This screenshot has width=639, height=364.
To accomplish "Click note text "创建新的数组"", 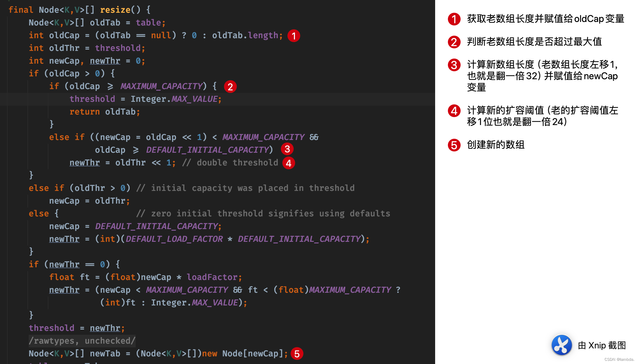I will click(496, 145).
